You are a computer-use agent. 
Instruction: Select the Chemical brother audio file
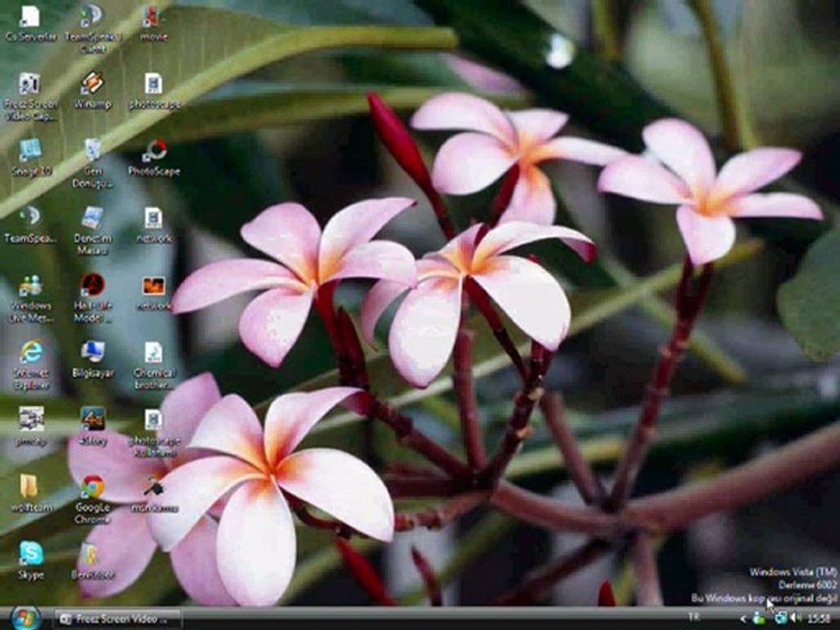(154, 366)
